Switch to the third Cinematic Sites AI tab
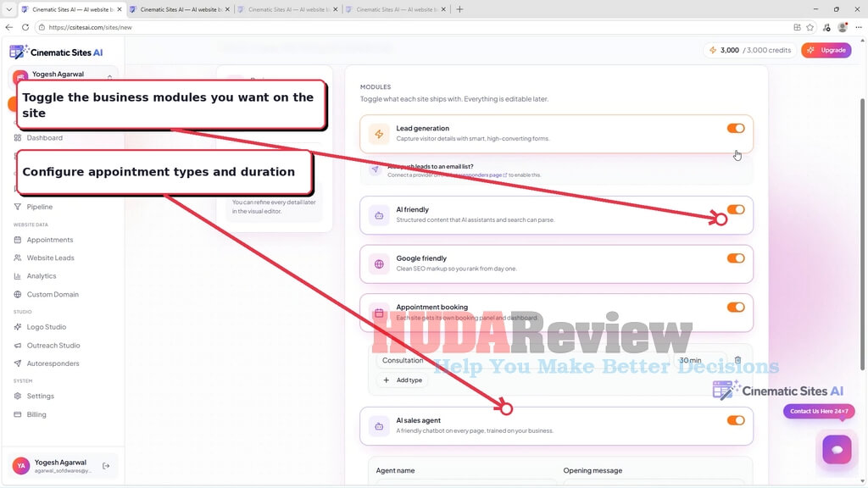868x488 pixels. pyautogui.click(x=288, y=9)
